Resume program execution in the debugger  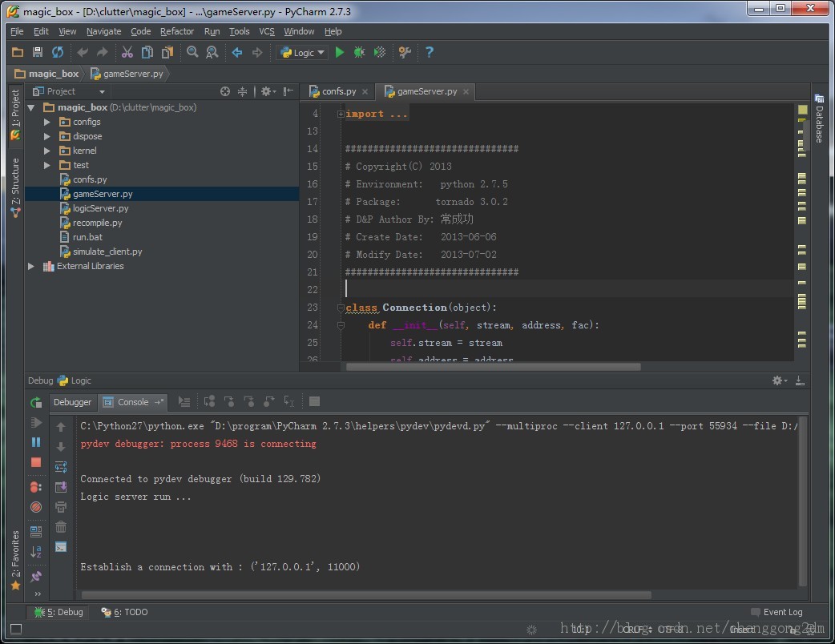pyautogui.click(x=35, y=422)
